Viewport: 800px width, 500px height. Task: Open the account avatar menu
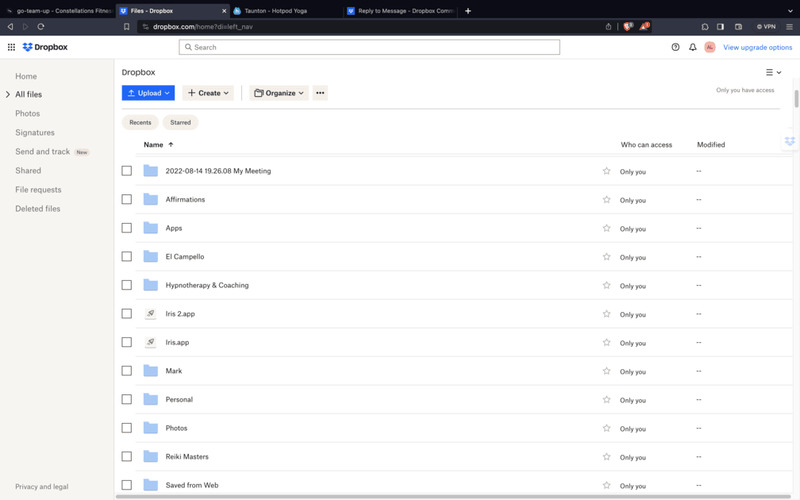[709, 47]
